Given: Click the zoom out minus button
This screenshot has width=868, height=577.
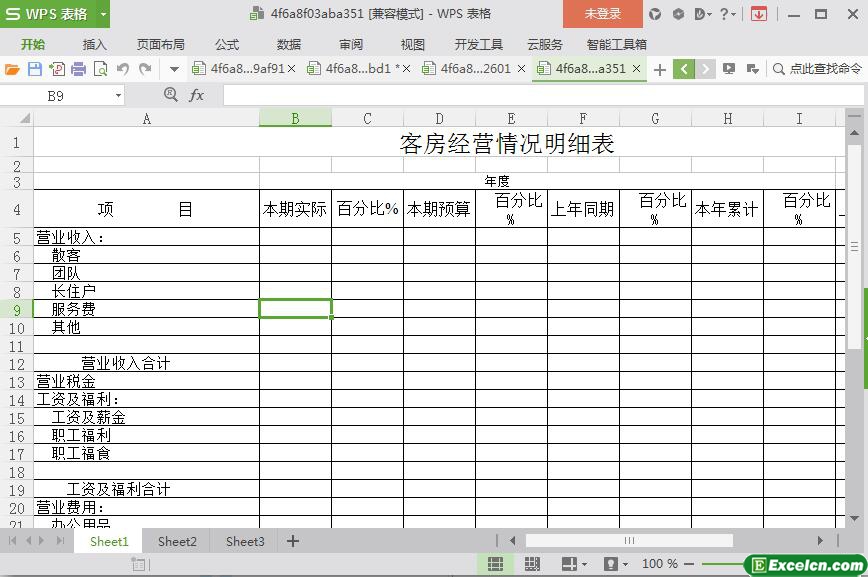Looking at the screenshot, I should (689, 564).
